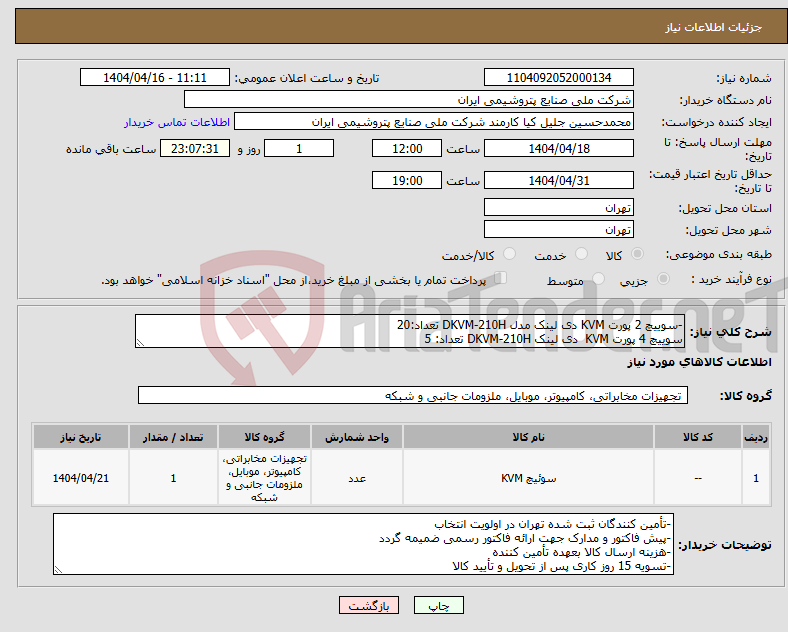The image size is (788, 632).
Task: Click the تاریخ نیاز column header
Action: pos(80,437)
